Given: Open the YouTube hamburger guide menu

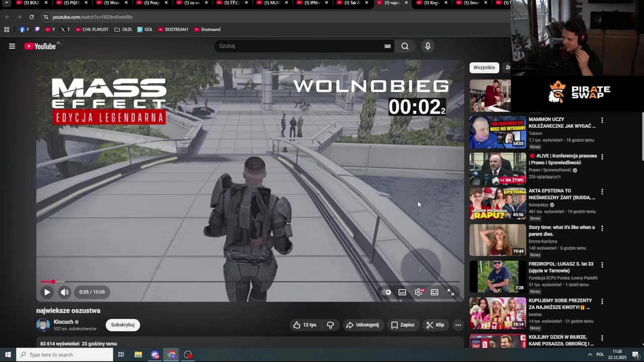Looking at the screenshot, I should point(12,46).
